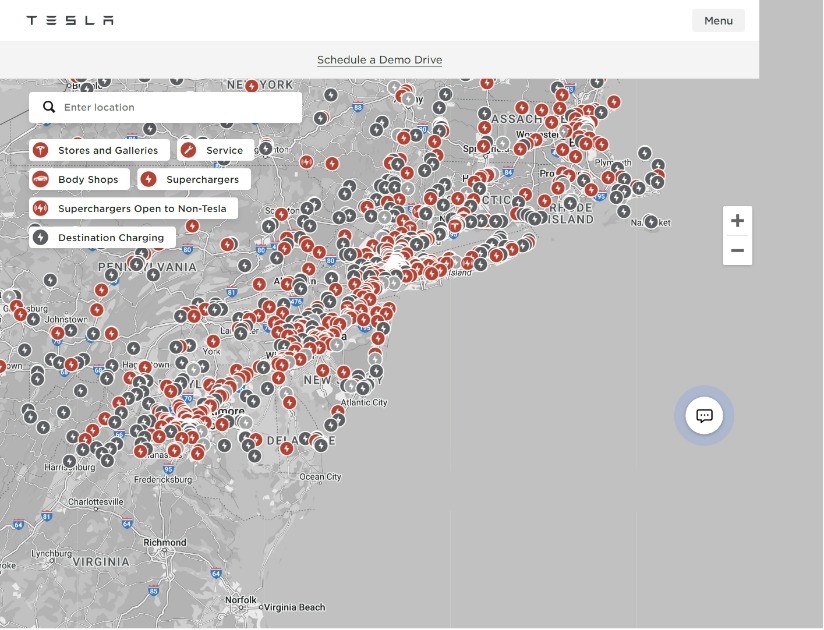824x630 pixels.
Task: Focus the Enter location search field
Action: (x=166, y=107)
